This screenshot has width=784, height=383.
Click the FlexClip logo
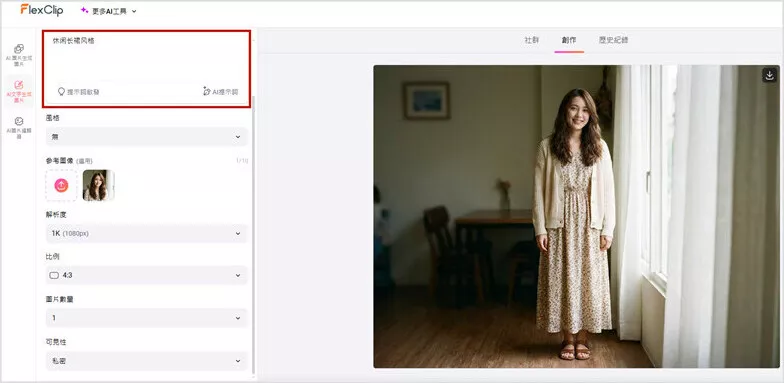coord(42,10)
